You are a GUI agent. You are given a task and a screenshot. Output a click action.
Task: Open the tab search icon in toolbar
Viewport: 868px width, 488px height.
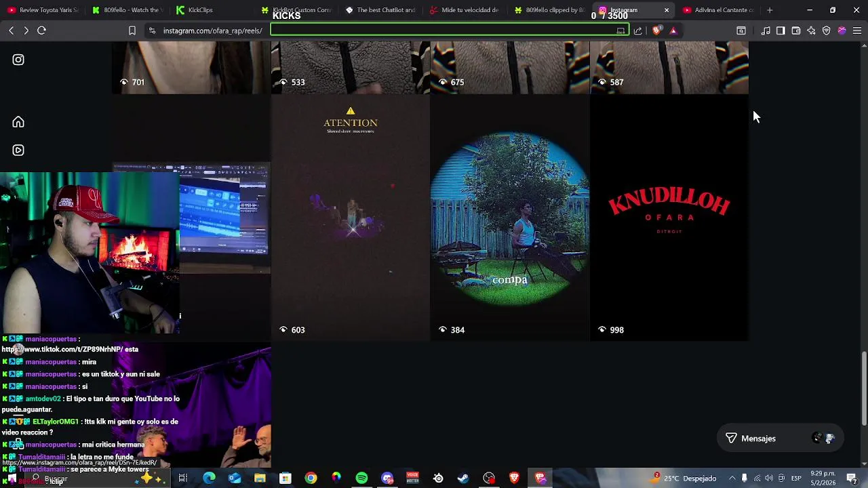tap(741, 30)
